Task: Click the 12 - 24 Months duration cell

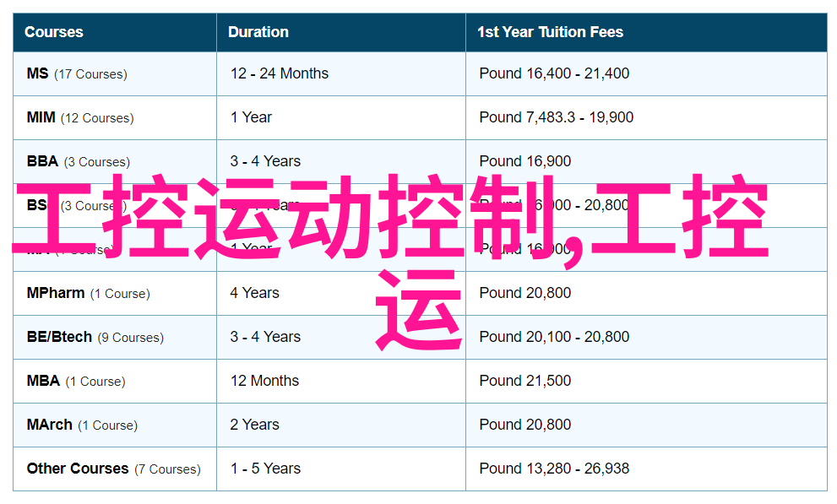Action: coord(280,73)
